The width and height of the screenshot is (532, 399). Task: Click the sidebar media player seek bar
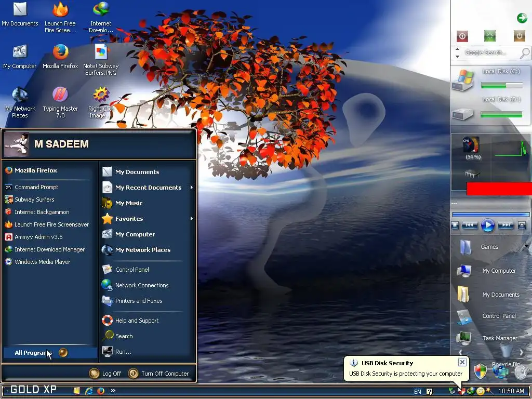point(491,215)
